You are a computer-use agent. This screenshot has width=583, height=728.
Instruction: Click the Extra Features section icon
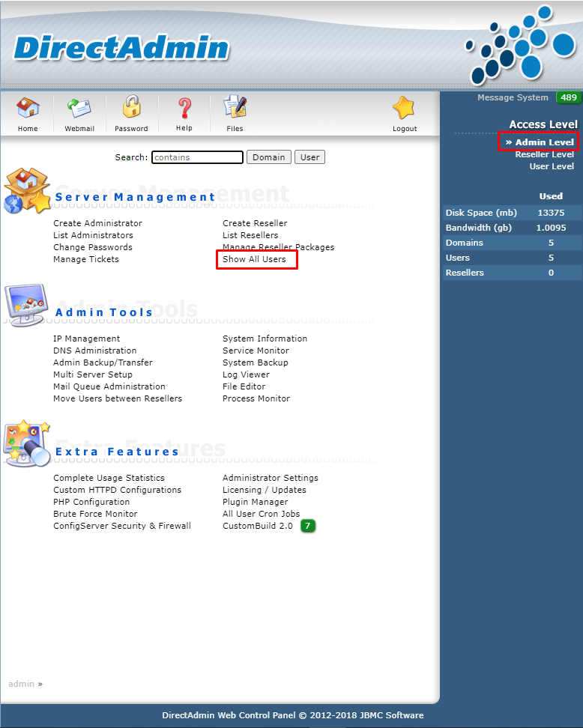(x=27, y=443)
